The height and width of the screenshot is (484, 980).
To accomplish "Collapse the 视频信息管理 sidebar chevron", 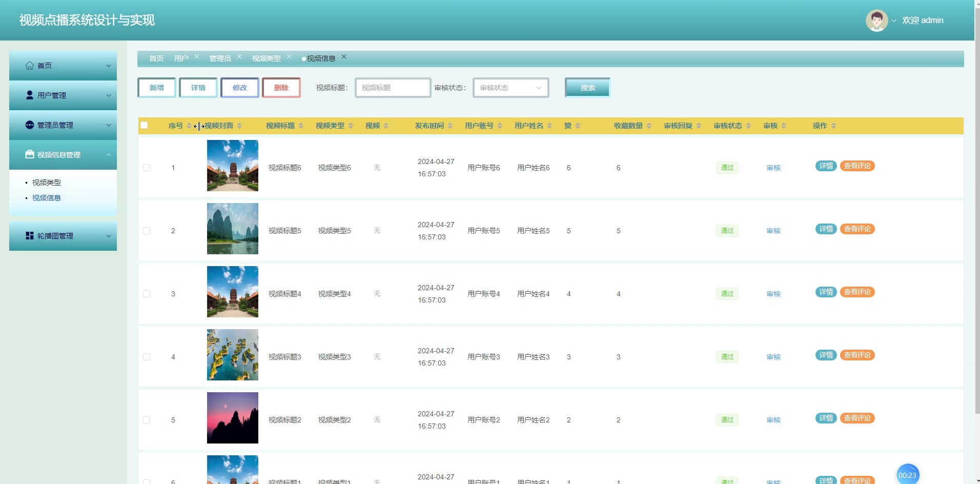I will (108, 155).
